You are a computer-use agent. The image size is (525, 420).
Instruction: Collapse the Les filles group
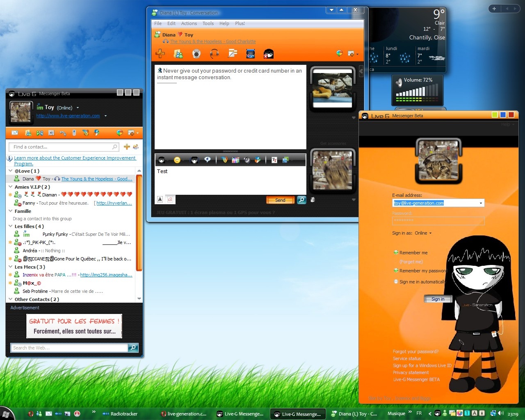coord(11,226)
